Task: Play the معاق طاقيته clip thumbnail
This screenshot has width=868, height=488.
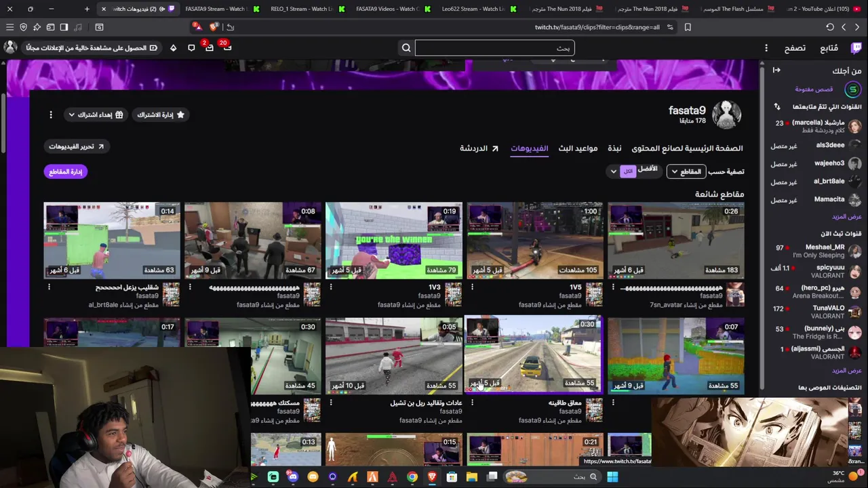Action: coord(533,354)
